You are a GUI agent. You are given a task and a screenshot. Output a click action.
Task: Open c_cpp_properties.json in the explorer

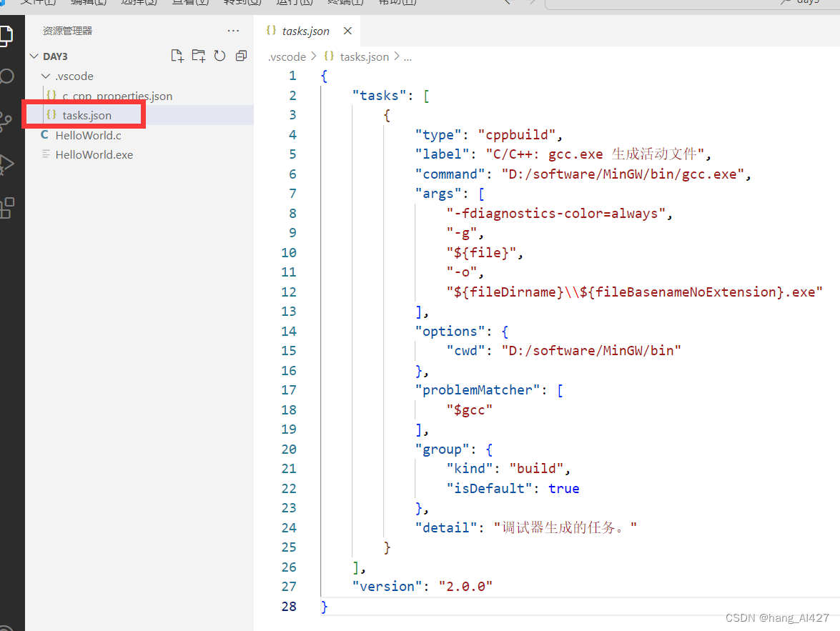(x=117, y=96)
